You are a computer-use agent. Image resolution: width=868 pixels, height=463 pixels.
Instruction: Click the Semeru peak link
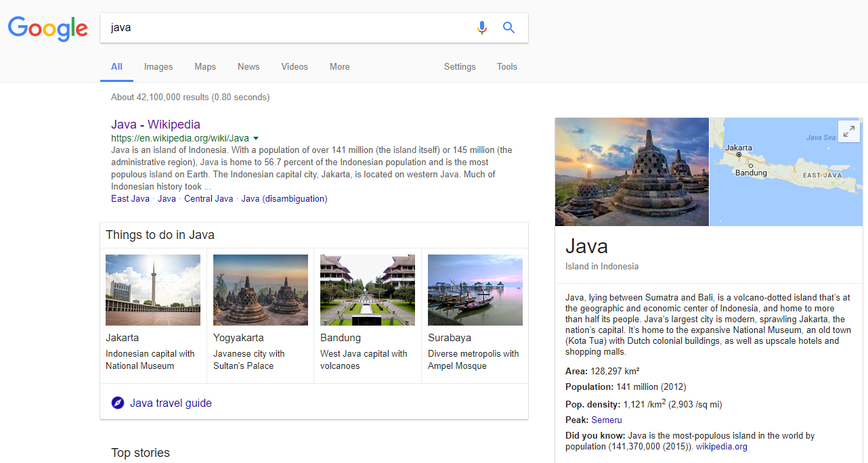click(x=607, y=420)
